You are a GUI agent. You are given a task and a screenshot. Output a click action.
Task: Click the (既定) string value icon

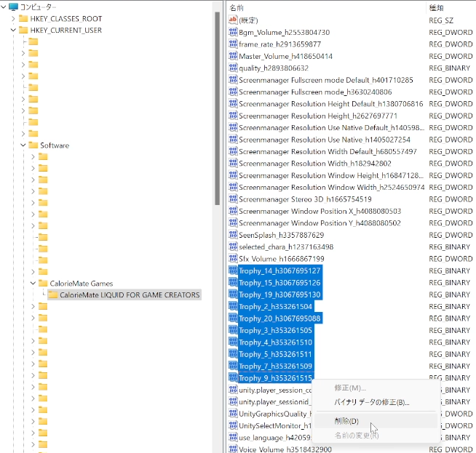pos(233,20)
